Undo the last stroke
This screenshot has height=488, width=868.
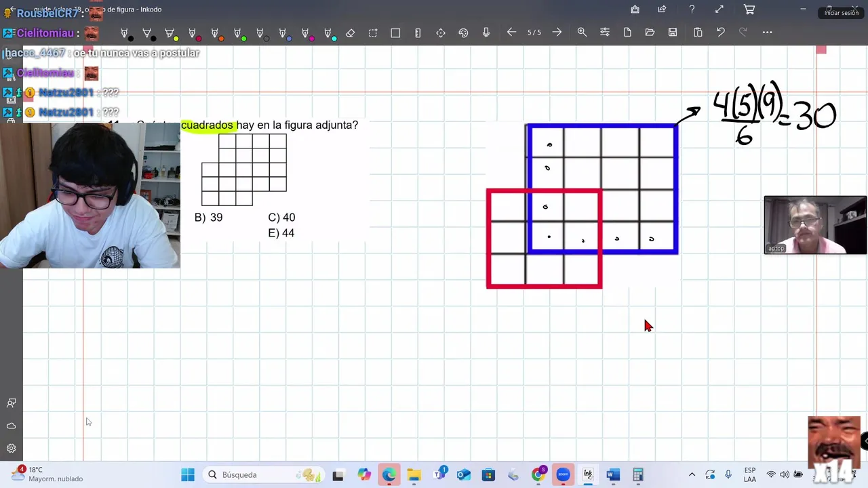point(720,32)
